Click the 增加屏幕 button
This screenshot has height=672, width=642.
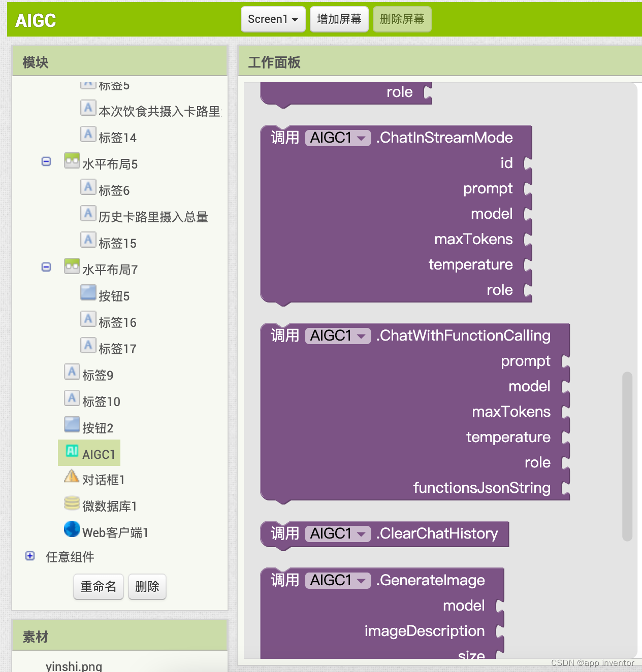pyautogui.click(x=339, y=19)
